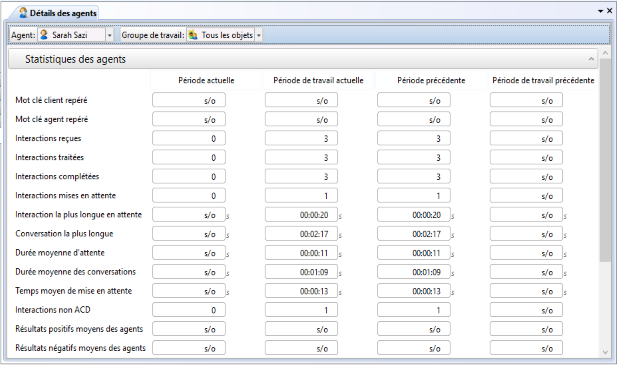
Task: Click the Période précédente column header
Action: click(x=431, y=80)
